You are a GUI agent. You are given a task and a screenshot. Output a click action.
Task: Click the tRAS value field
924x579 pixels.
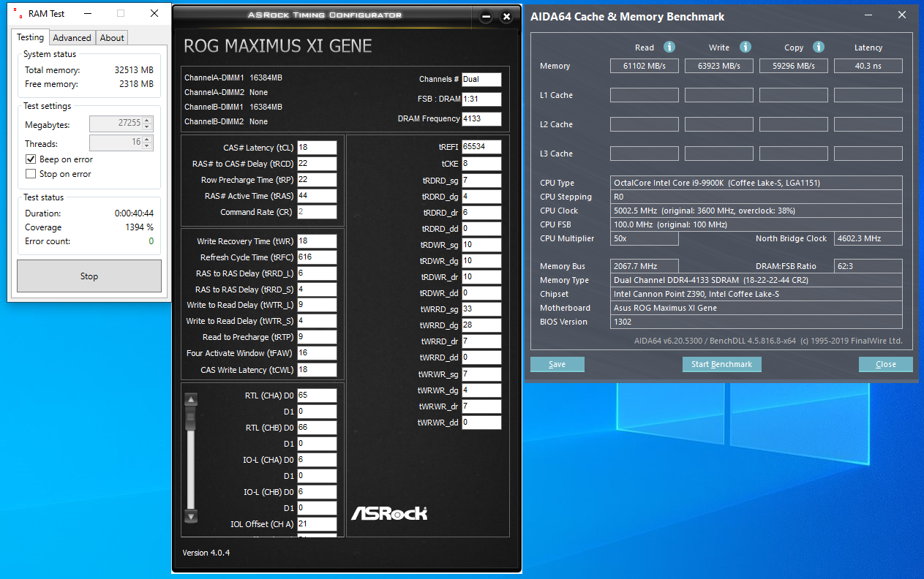pos(317,196)
